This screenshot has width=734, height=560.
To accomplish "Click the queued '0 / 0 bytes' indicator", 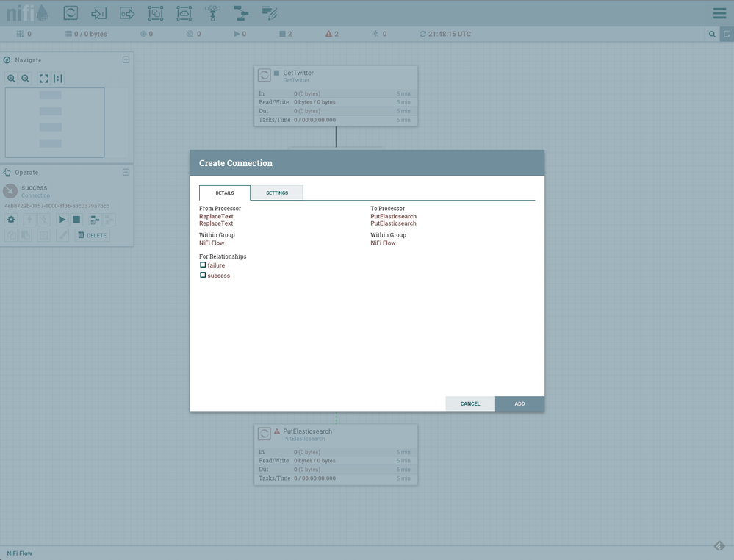I will (x=86, y=34).
